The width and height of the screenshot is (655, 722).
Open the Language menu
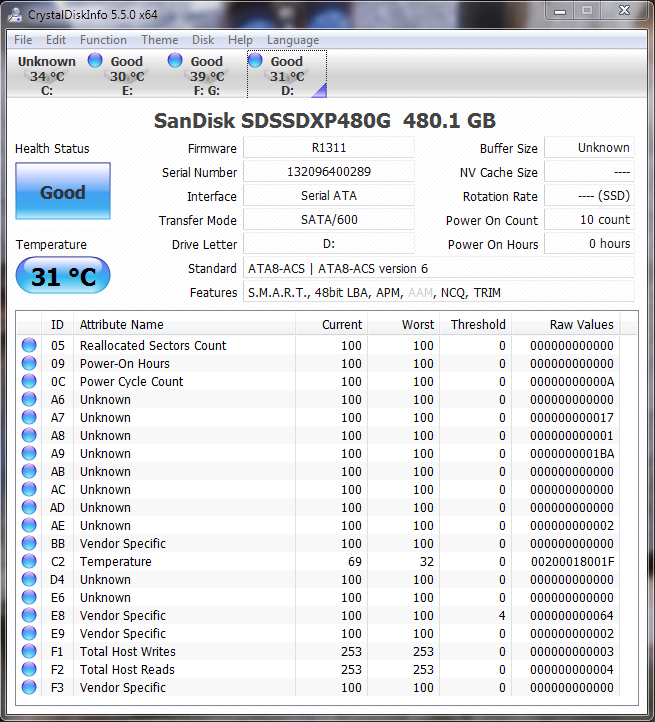[x=293, y=40]
